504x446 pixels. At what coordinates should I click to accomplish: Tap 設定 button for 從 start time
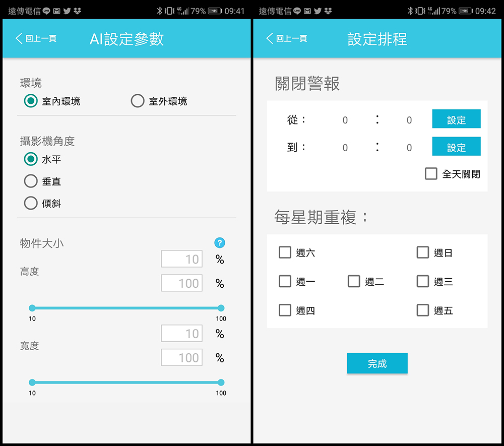click(456, 119)
